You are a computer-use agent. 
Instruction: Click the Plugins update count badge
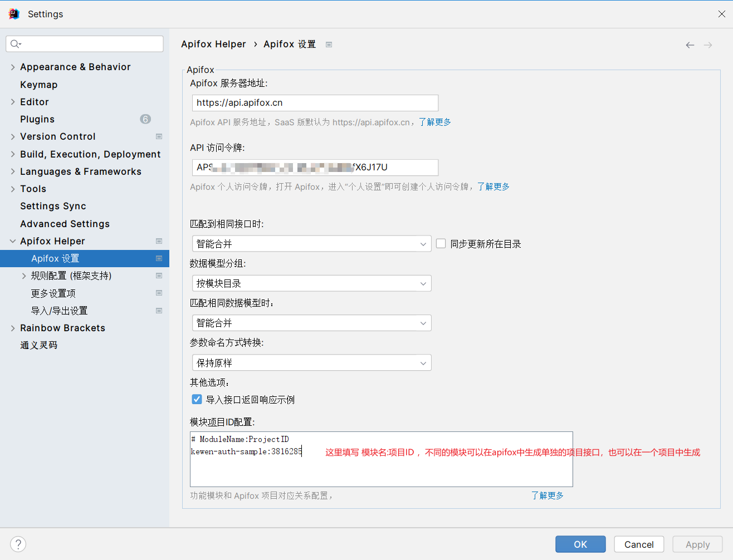click(x=145, y=119)
